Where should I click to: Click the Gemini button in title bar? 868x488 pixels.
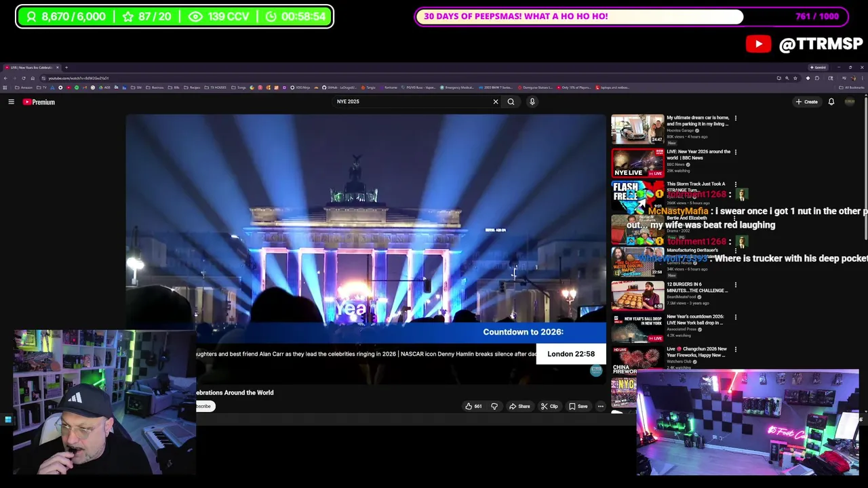[x=818, y=67]
